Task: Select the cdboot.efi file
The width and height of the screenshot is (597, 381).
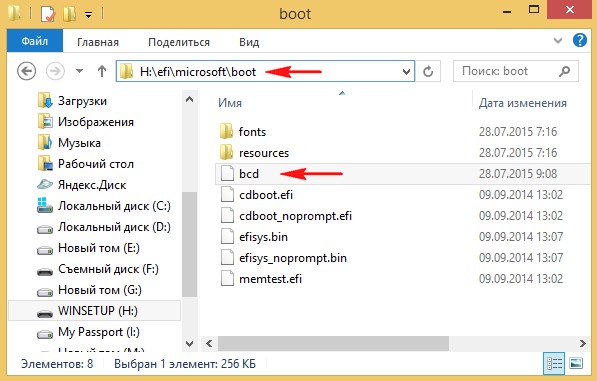Action: tap(266, 195)
